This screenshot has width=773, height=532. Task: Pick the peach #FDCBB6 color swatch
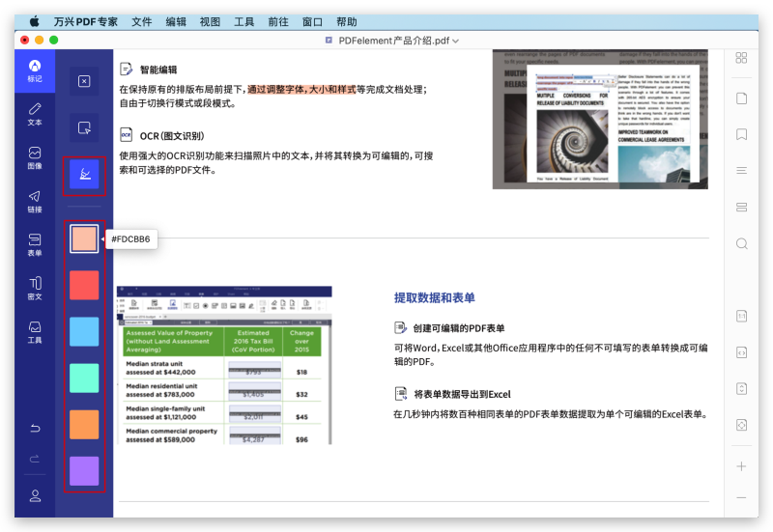(x=84, y=238)
